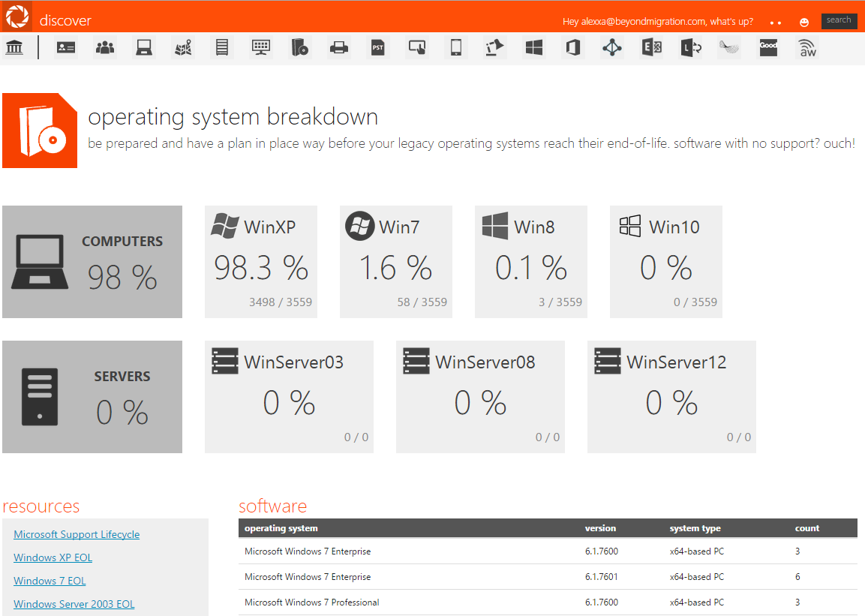865x616 pixels.
Task: Click the two dots icon in header
Action: pos(776,23)
